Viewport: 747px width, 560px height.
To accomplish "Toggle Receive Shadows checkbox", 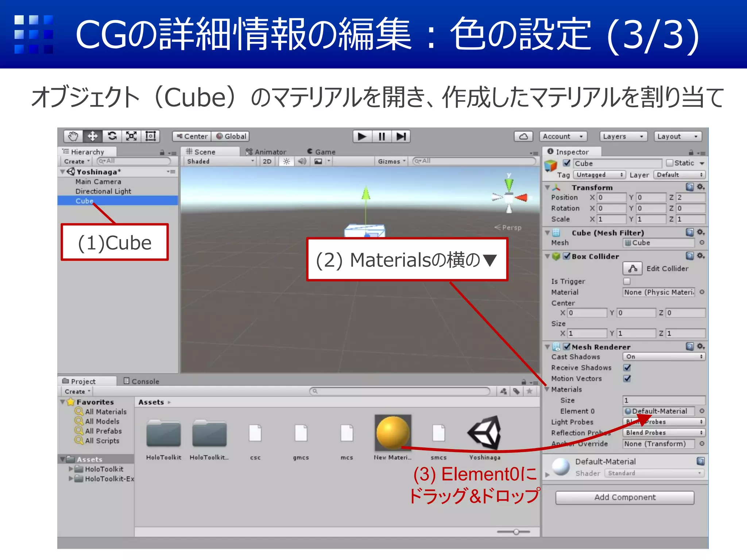I will pyautogui.click(x=627, y=367).
